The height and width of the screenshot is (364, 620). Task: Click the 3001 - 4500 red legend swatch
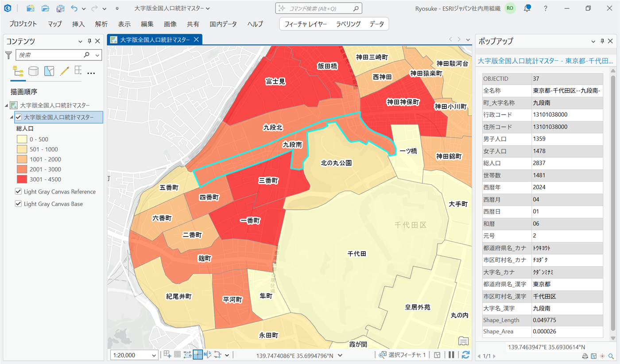click(x=22, y=179)
